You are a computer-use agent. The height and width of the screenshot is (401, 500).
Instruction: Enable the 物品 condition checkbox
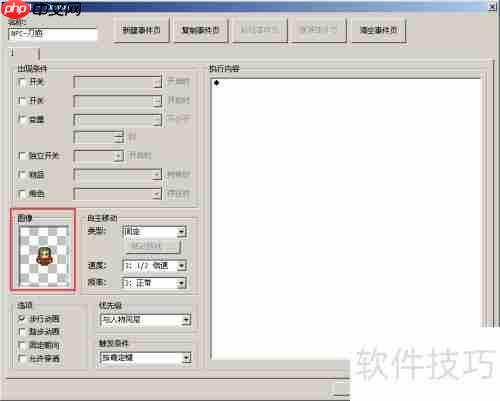22,174
